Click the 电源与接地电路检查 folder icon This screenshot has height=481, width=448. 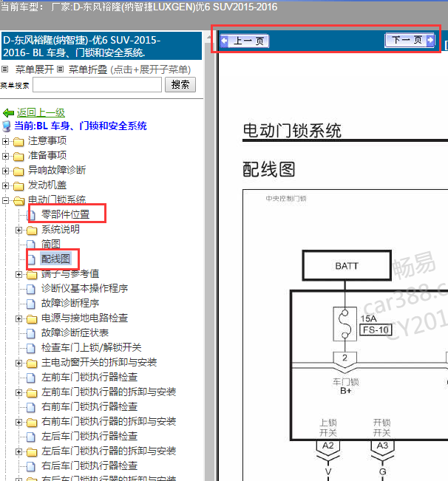32,319
